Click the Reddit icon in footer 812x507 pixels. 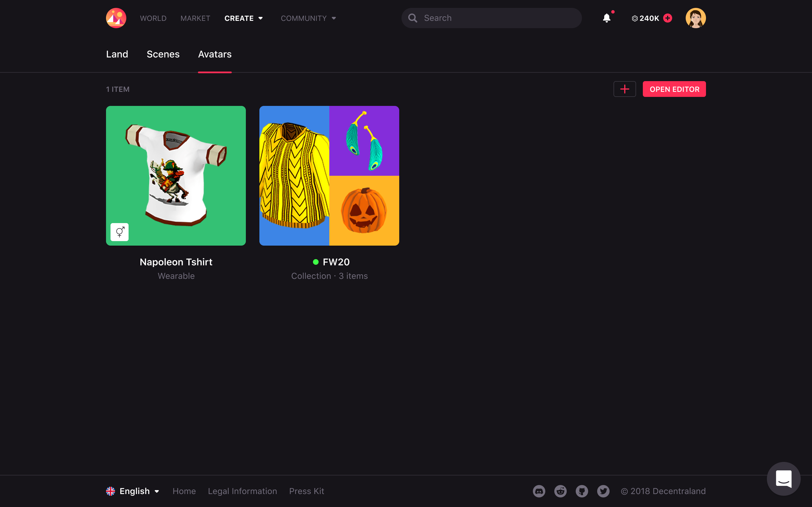point(560,491)
